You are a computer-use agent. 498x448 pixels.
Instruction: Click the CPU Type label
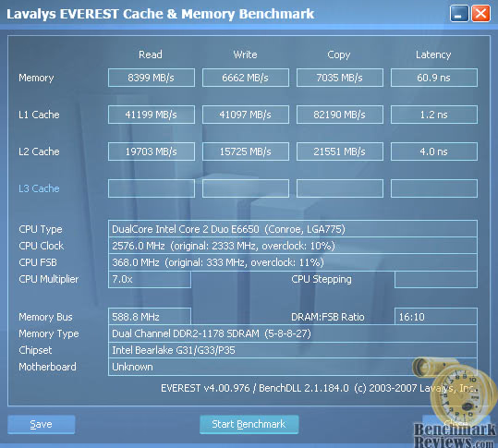41,229
